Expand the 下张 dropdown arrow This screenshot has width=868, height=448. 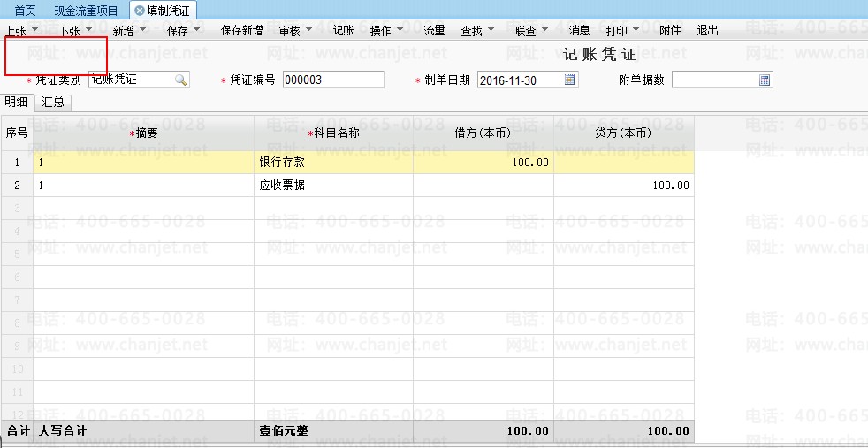(x=88, y=31)
